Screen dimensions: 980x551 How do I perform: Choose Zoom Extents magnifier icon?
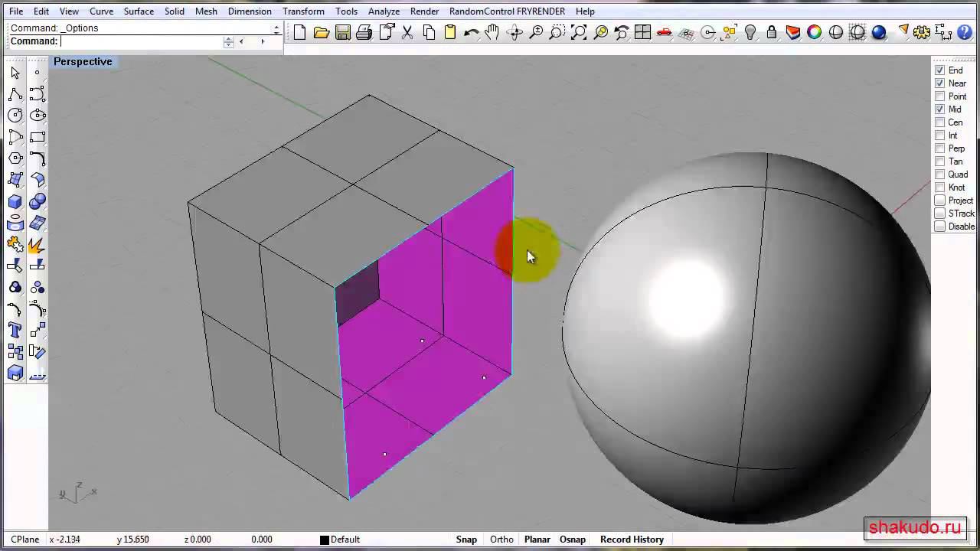579,32
